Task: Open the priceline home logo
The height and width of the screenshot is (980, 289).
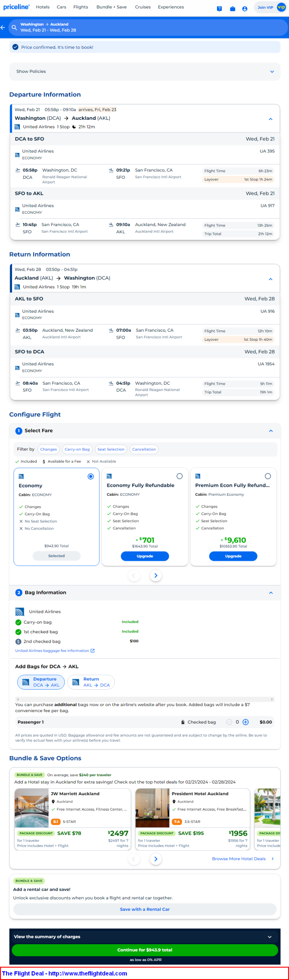Action: tap(16, 7)
